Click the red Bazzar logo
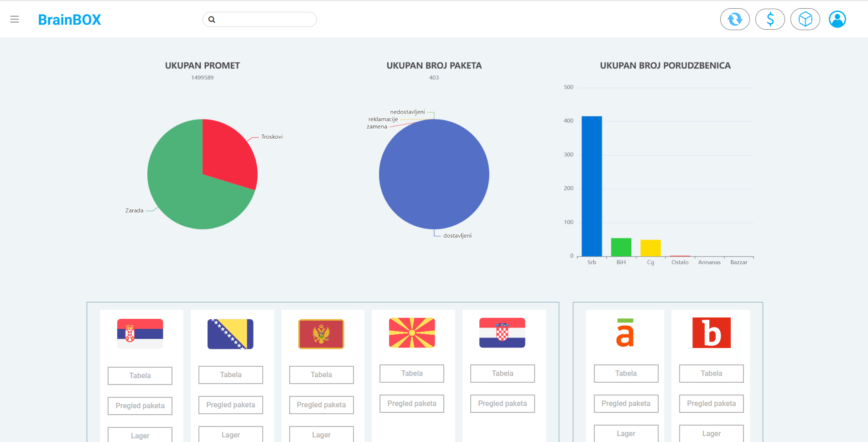 pyautogui.click(x=711, y=333)
